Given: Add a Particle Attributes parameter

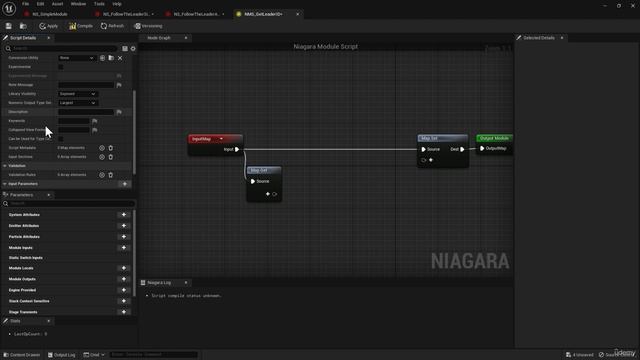Looking at the screenshot, I should pos(124,237).
